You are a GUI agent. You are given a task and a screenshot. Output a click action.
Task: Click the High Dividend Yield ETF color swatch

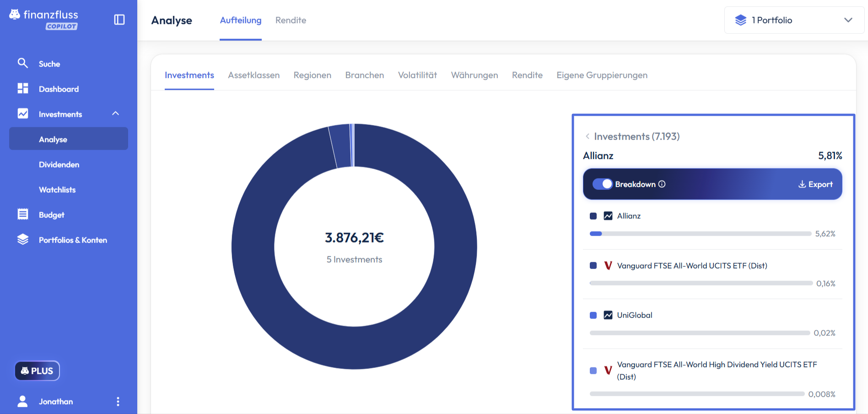(593, 371)
